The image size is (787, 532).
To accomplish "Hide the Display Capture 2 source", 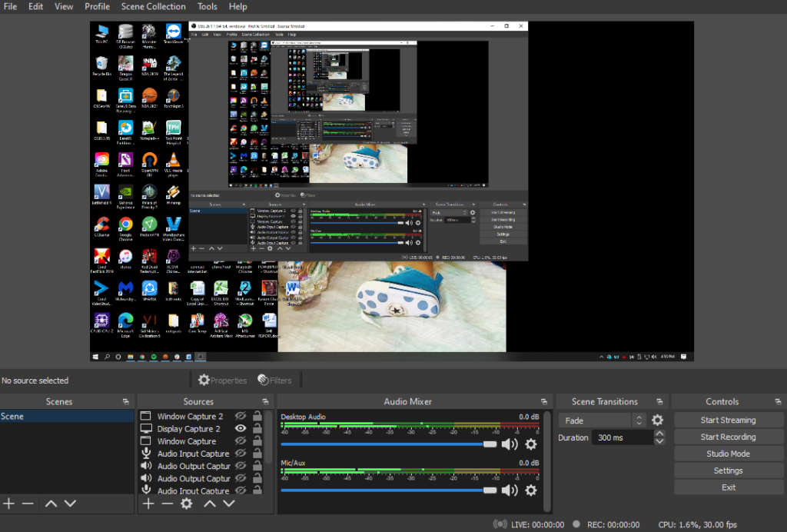I will [241, 429].
